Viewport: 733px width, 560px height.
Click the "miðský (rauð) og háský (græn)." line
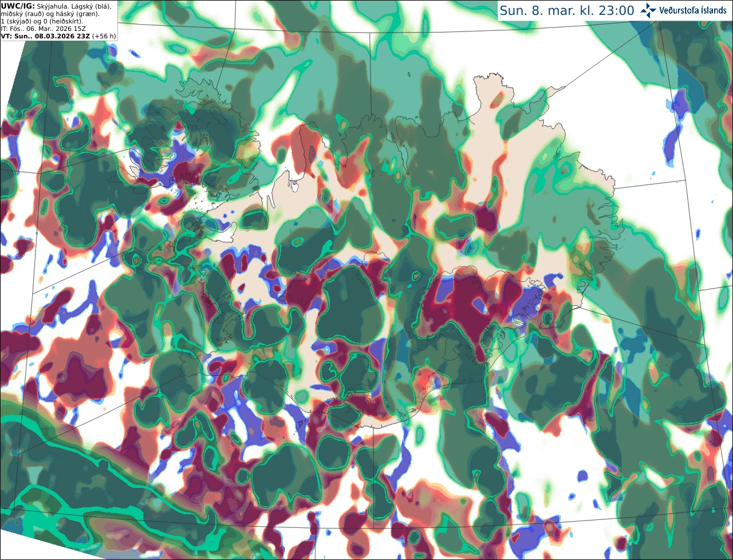50,13
